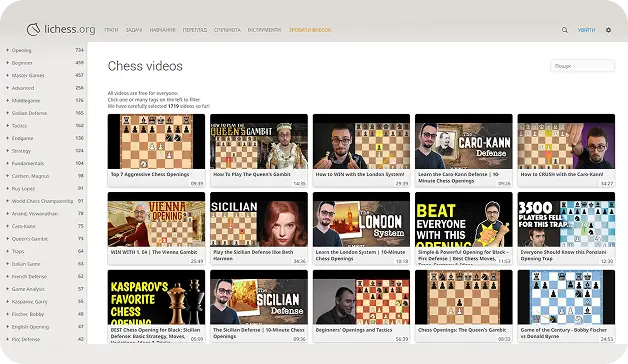Open How to WIN with the London System video
Screen dimensions: 628x364
coord(361,151)
